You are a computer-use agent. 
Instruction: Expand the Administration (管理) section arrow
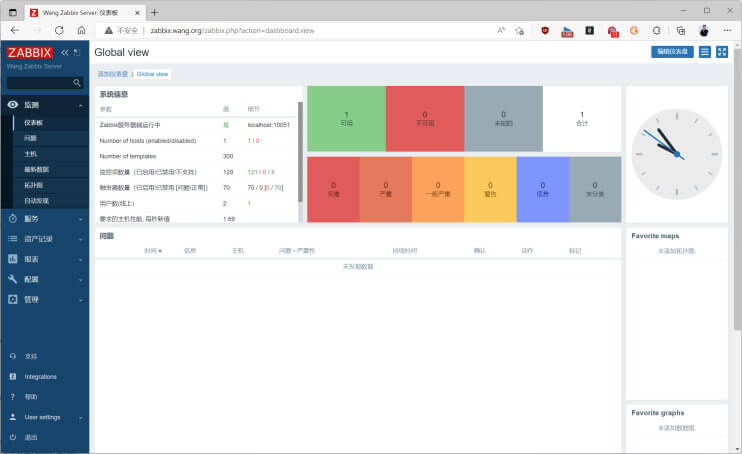click(80, 300)
